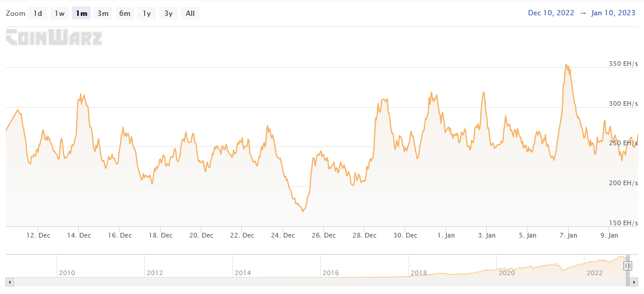Click the 250 EH/s axis label

623,143
